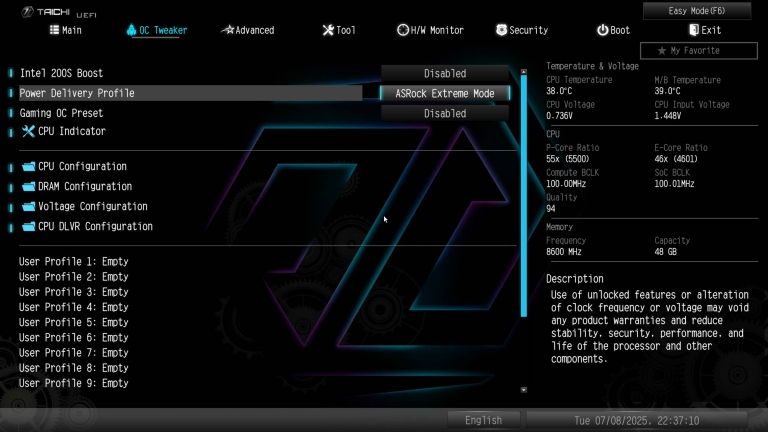This screenshot has width=768, height=432.
Task: Switch to Easy Mode (F6)
Action: 696,11
